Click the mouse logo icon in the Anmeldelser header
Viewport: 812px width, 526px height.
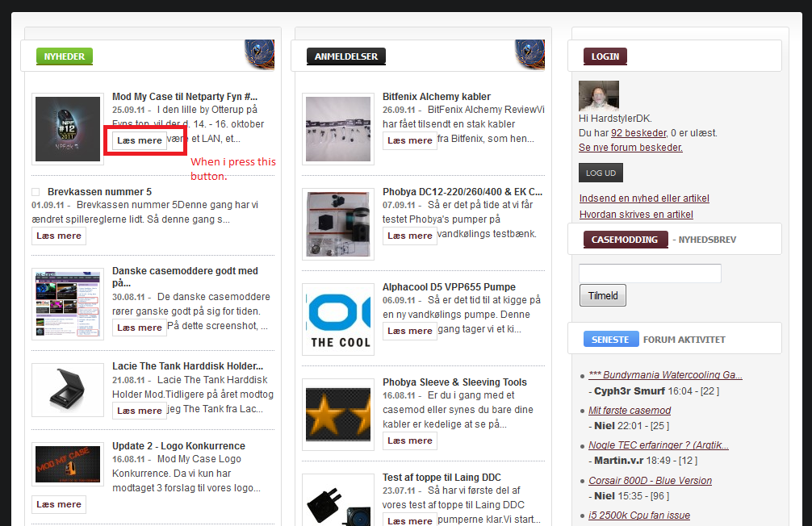pos(529,54)
